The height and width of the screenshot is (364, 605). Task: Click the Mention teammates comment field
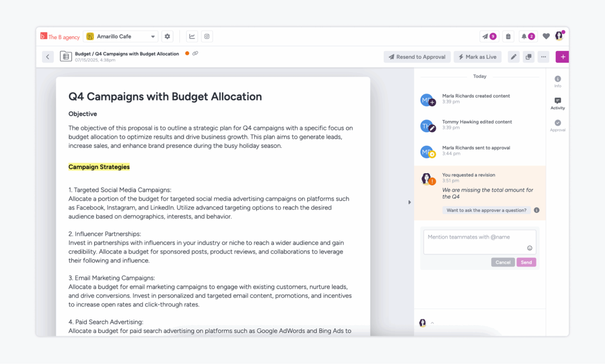479,242
